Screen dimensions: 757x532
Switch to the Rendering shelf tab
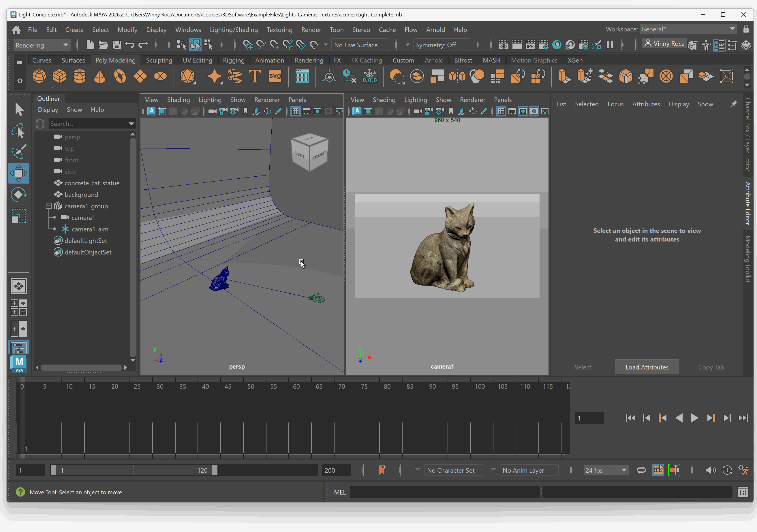(309, 60)
